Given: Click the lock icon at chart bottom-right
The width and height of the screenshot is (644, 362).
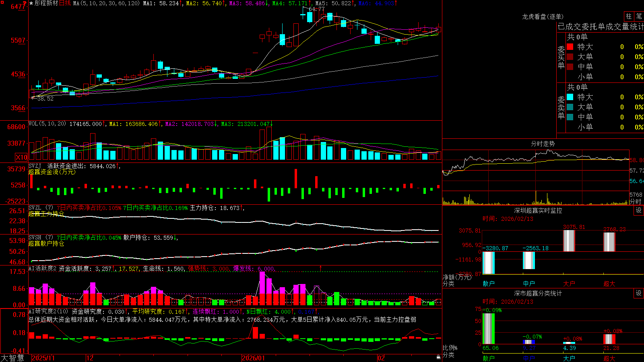Looking at the screenshot, I should [439, 357].
